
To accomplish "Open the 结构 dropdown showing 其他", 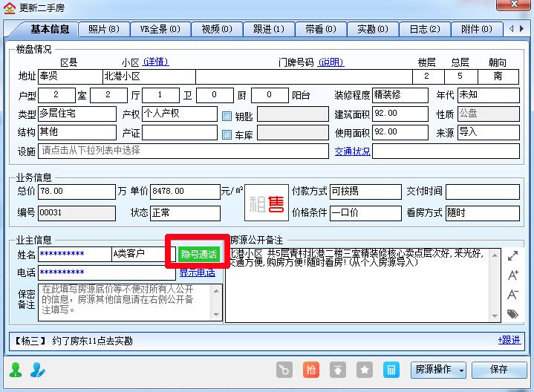I will (x=77, y=132).
